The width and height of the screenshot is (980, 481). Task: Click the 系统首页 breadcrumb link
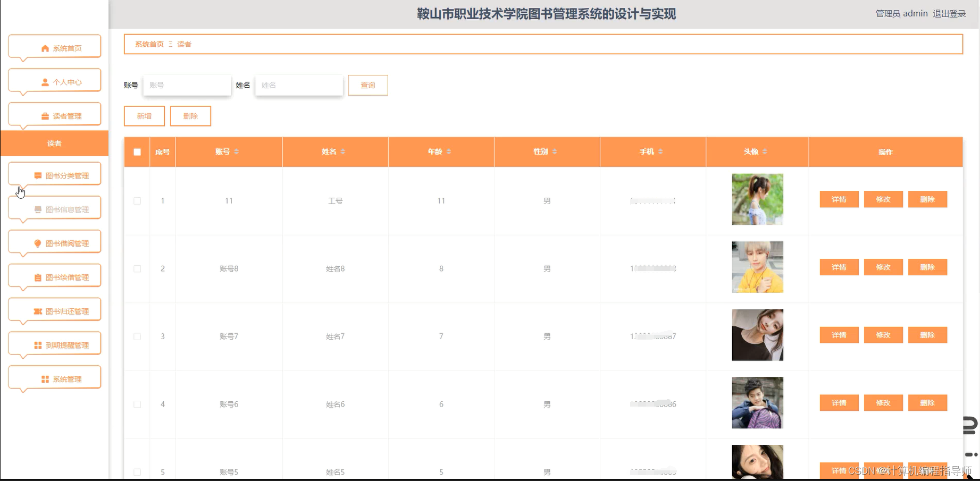point(149,44)
